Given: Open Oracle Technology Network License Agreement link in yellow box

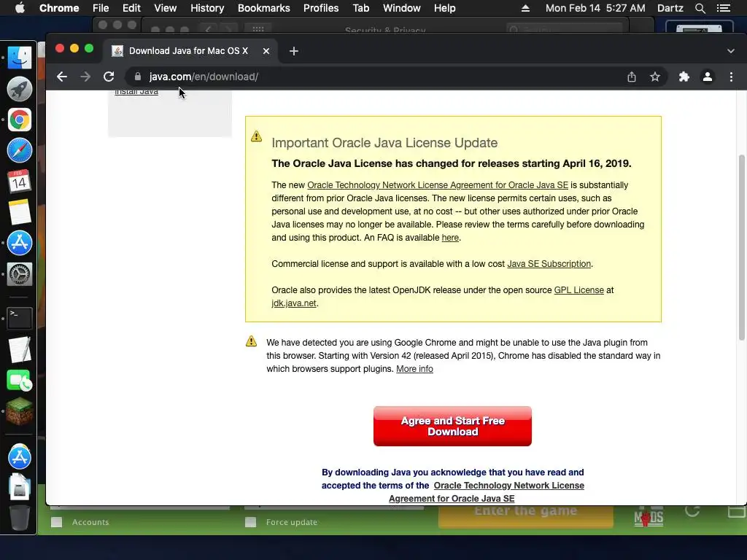Looking at the screenshot, I should 438,184.
